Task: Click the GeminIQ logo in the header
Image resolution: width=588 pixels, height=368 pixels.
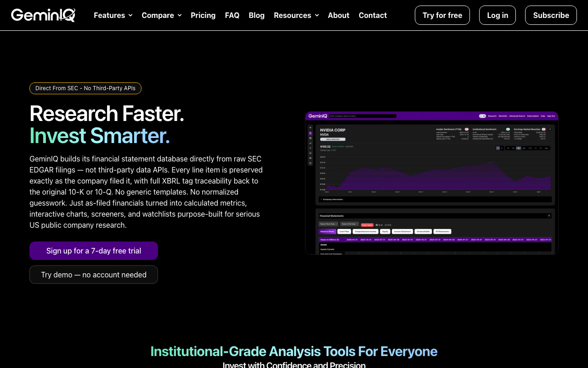Action: 43,15
